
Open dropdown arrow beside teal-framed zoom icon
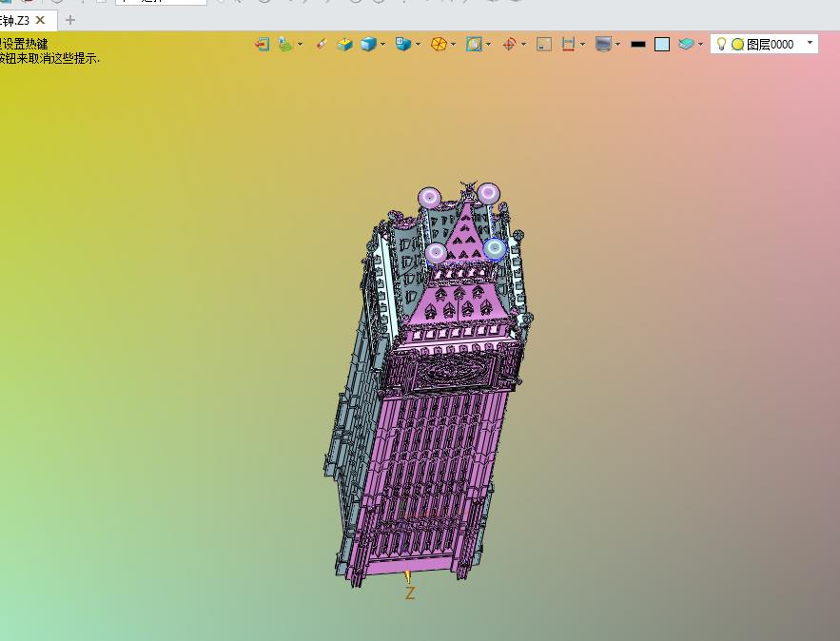[489, 44]
